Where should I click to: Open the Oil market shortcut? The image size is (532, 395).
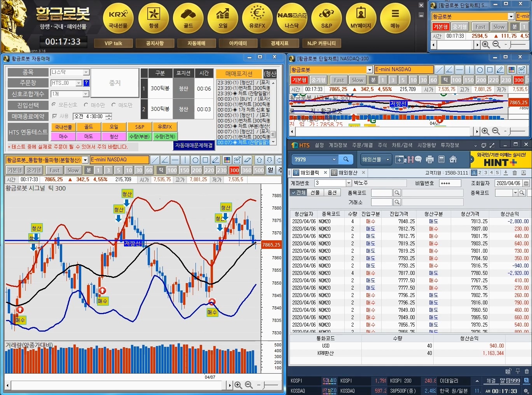(223, 18)
